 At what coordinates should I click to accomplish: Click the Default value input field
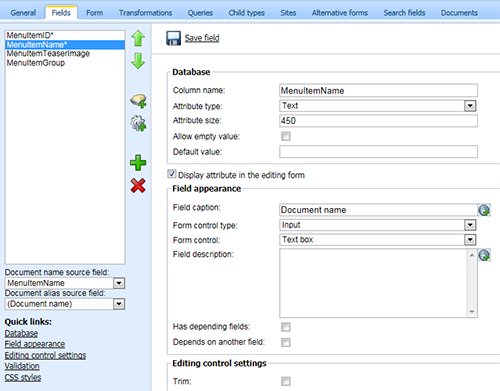pyautogui.click(x=378, y=152)
